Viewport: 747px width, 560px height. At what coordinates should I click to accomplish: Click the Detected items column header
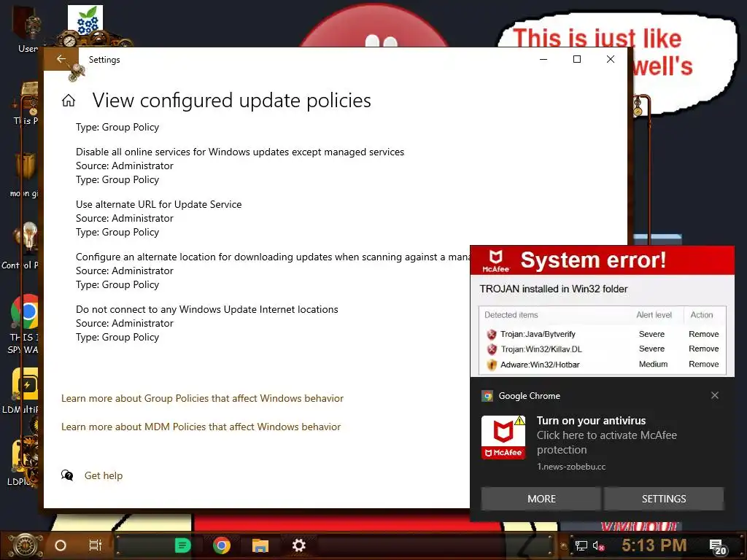511,315
